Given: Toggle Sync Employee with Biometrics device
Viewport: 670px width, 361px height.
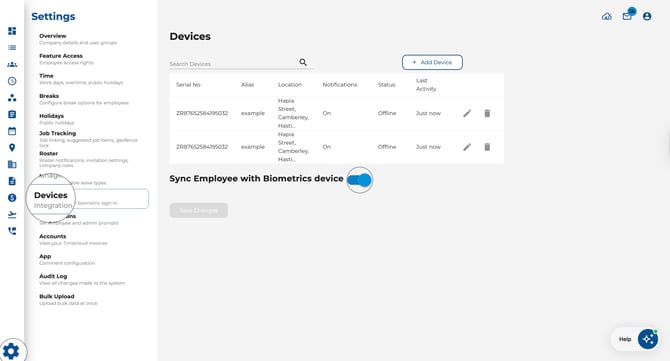Looking at the screenshot, I should (x=359, y=180).
